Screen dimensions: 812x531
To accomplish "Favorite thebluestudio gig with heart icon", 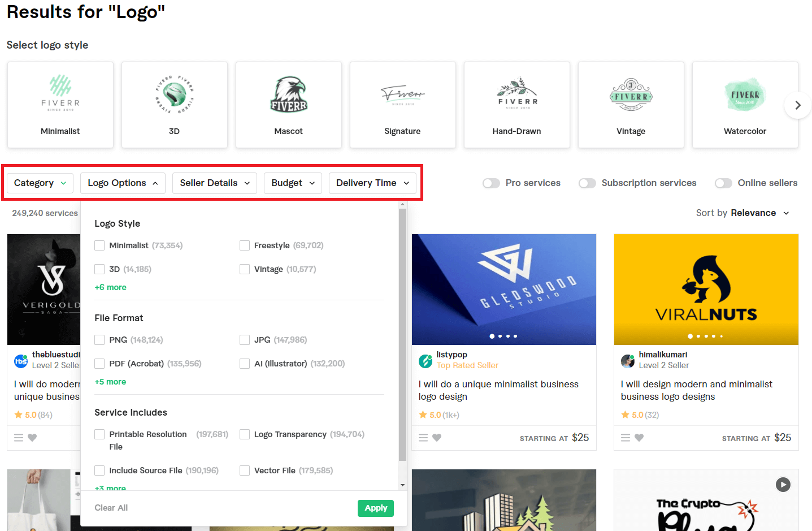I will pyautogui.click(x=32, y=438).
